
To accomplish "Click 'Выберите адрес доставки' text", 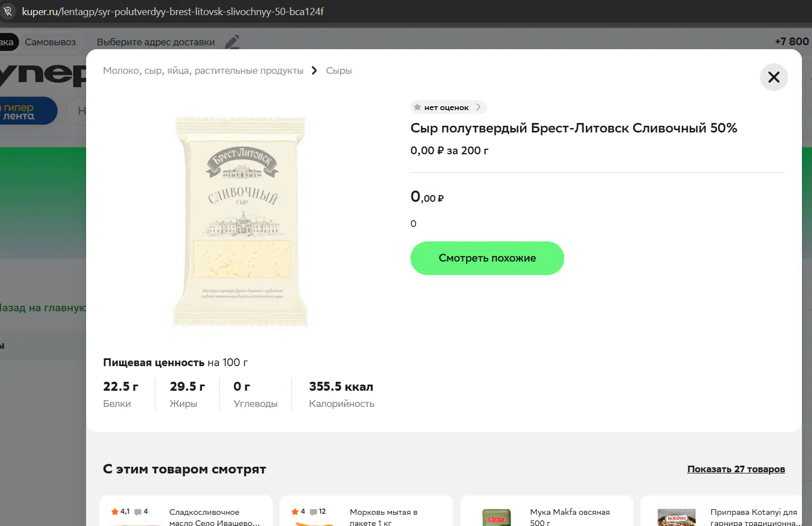I will point(155,42).
